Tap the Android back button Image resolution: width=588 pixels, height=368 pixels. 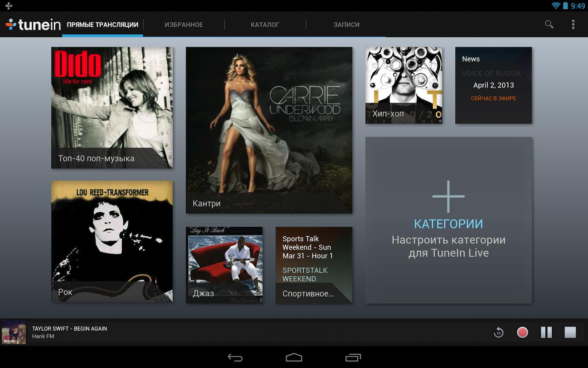235,357
